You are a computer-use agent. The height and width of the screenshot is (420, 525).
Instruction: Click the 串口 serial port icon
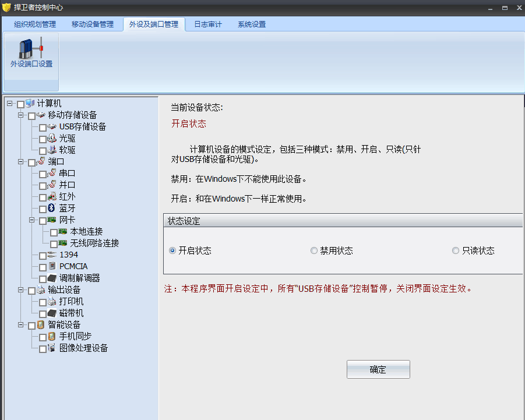[x=52, y=173]
